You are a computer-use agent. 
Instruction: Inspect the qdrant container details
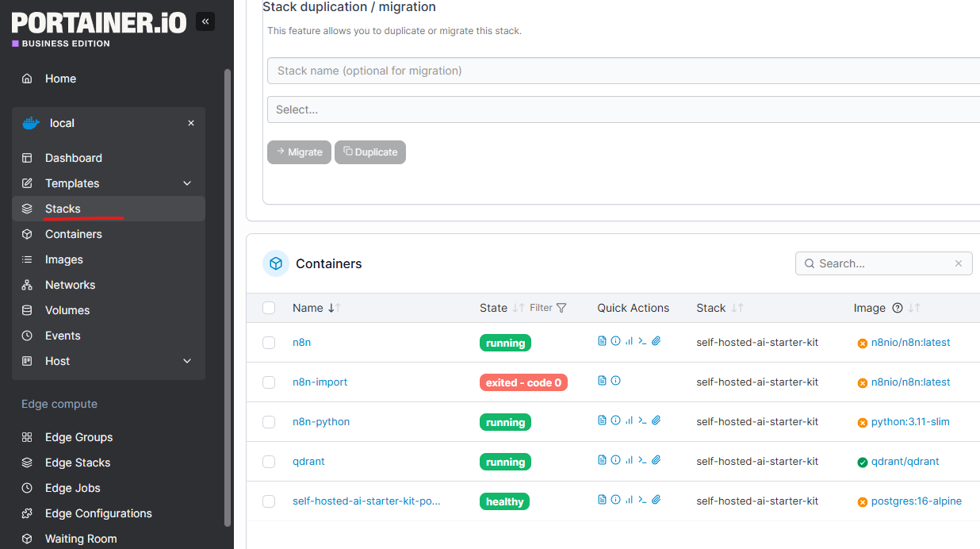click(615, 459)
